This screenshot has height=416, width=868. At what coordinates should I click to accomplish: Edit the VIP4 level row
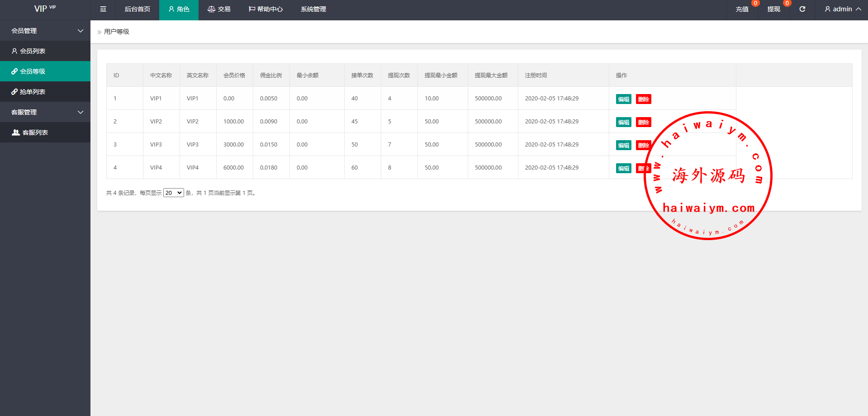point(623,168)
